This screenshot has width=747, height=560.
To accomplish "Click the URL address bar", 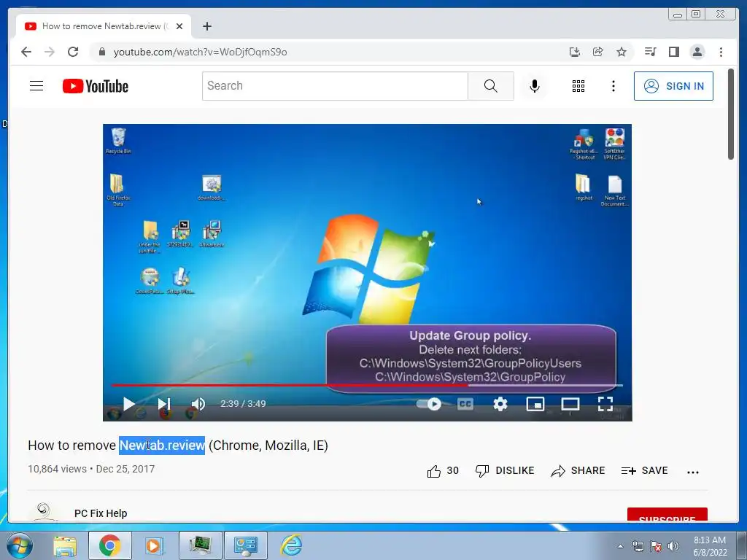I will (333, 52).
